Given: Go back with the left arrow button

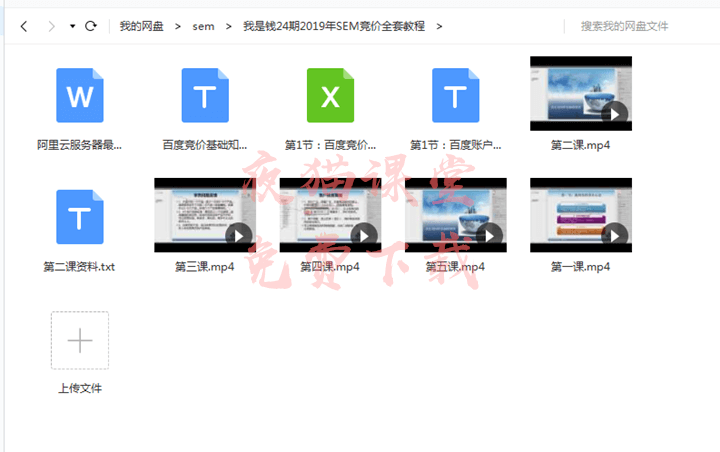Looking at the screenshot, I should coord(24,26).
